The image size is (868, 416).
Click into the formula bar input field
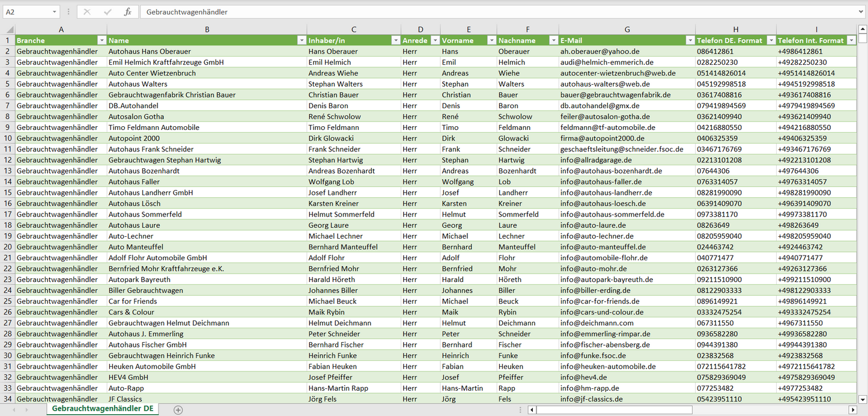click(x=481, y=12)
